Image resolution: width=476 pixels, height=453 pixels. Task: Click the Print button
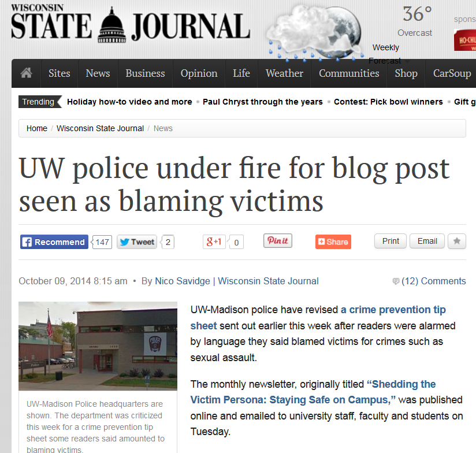(391, 241)
